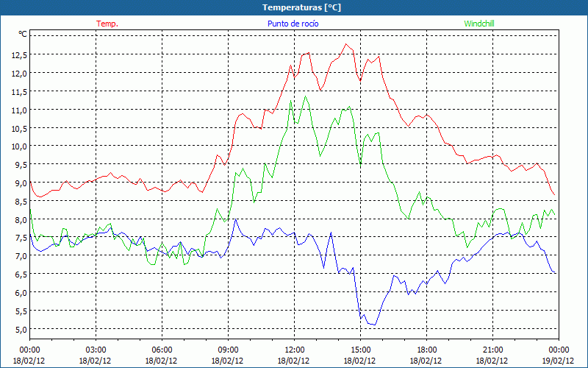Click the '7,0' y-axis value

click(x=21, y=257)
